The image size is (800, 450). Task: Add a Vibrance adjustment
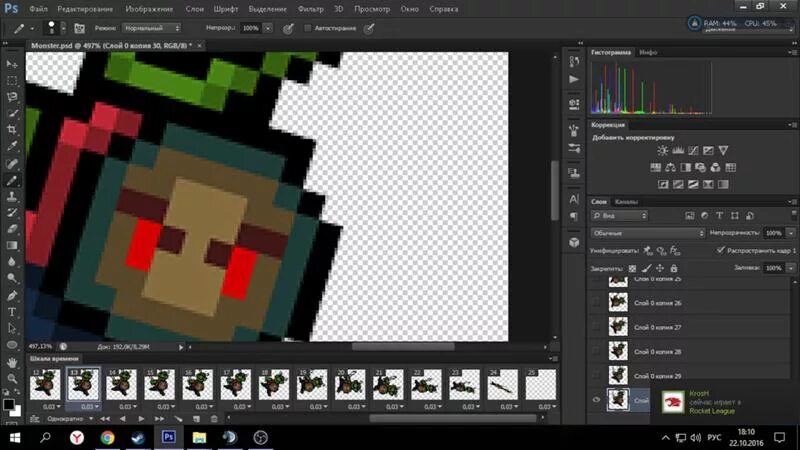[723, 151]
